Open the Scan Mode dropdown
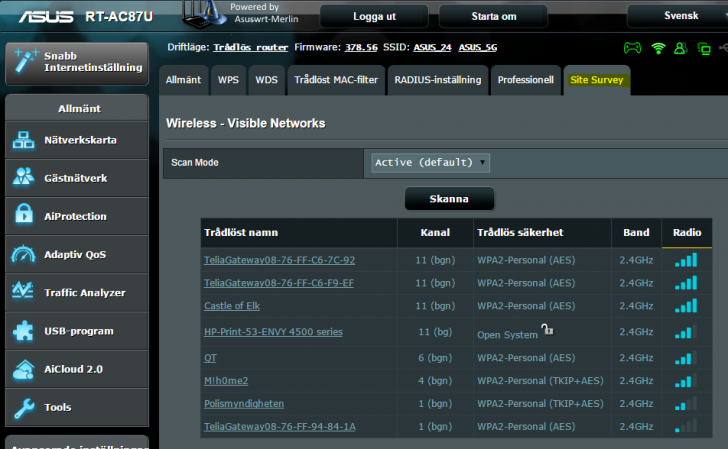This screenshot has height=449, width=728. click(x=430, y=163)
